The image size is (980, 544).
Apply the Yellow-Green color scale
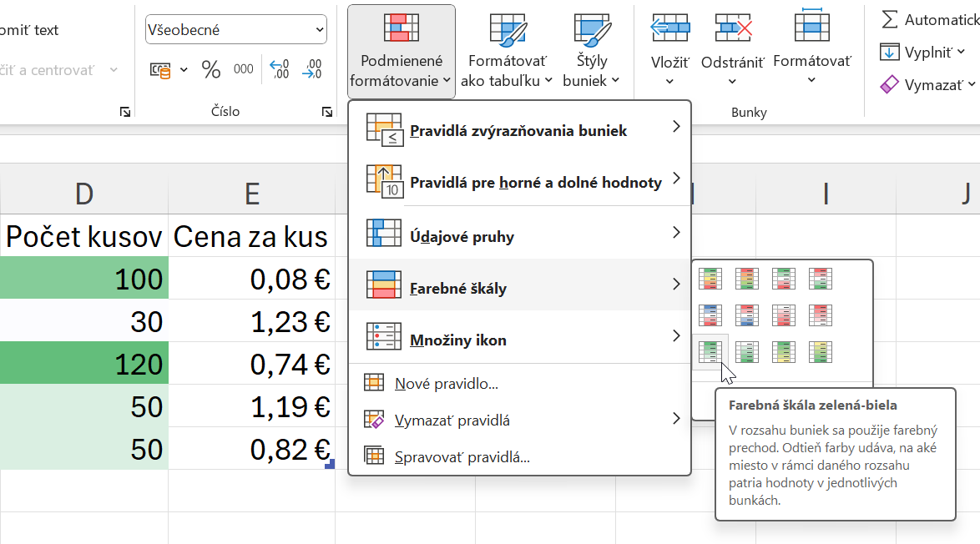coord(821,352)
